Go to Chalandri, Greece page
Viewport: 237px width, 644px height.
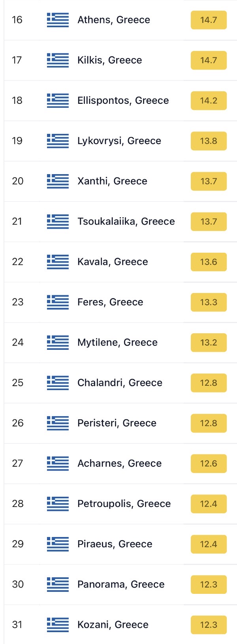120,382
